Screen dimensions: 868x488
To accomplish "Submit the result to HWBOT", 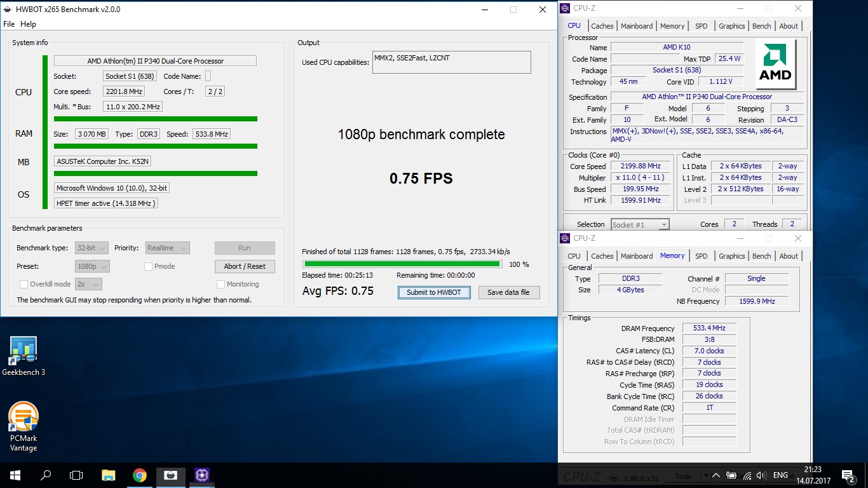I will click(434, 292).
